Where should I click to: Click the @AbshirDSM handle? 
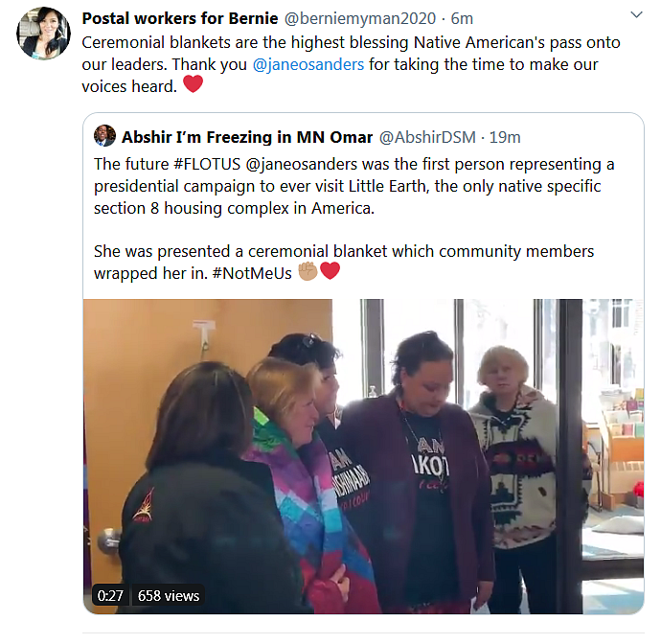tap(427, 137)
